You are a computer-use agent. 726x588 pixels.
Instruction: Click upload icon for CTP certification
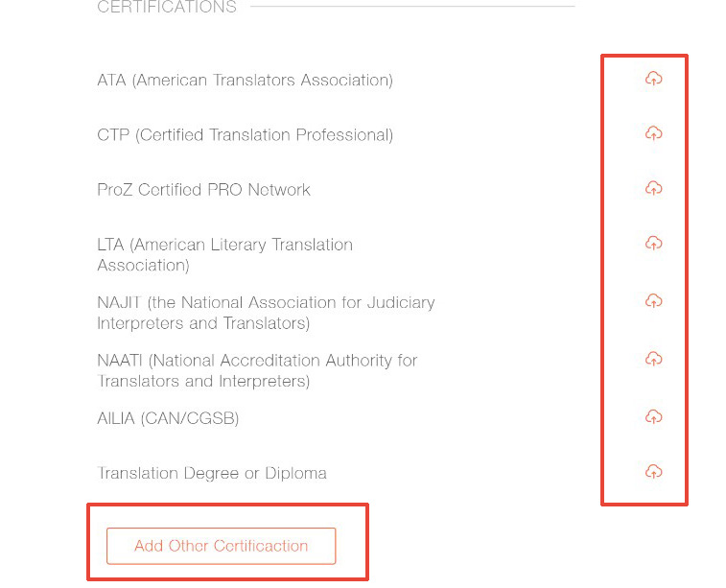[653, 133]
